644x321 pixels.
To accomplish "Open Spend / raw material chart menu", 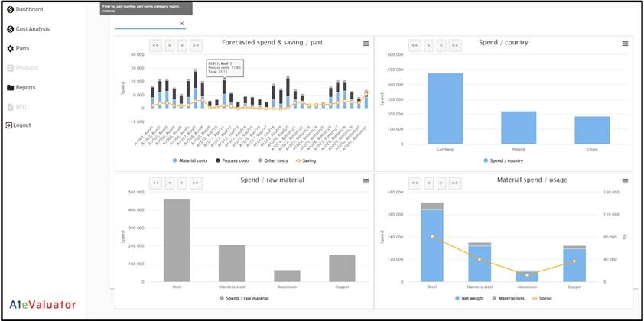I will (366, 181).
